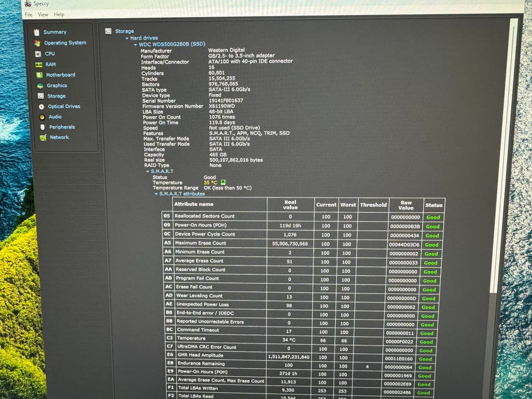Click the green temperature indicator icon
The width and height of the screenshot is (532, 399).
tap(223, 182)
